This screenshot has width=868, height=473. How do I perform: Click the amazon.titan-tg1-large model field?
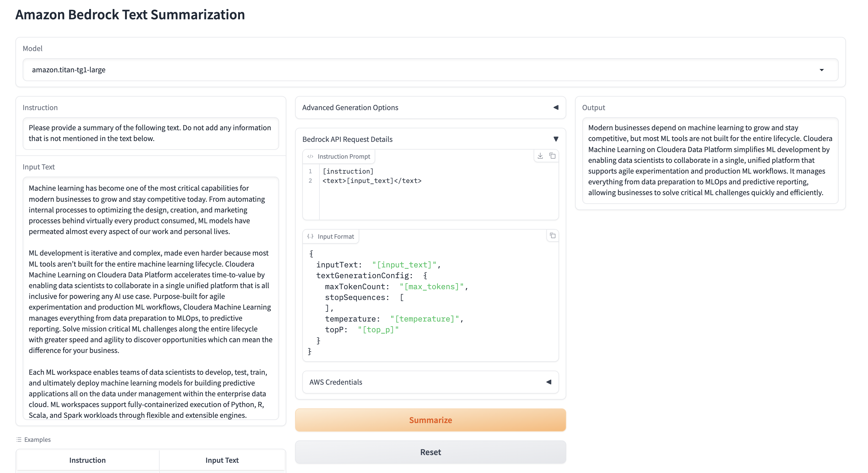(404, 70)
